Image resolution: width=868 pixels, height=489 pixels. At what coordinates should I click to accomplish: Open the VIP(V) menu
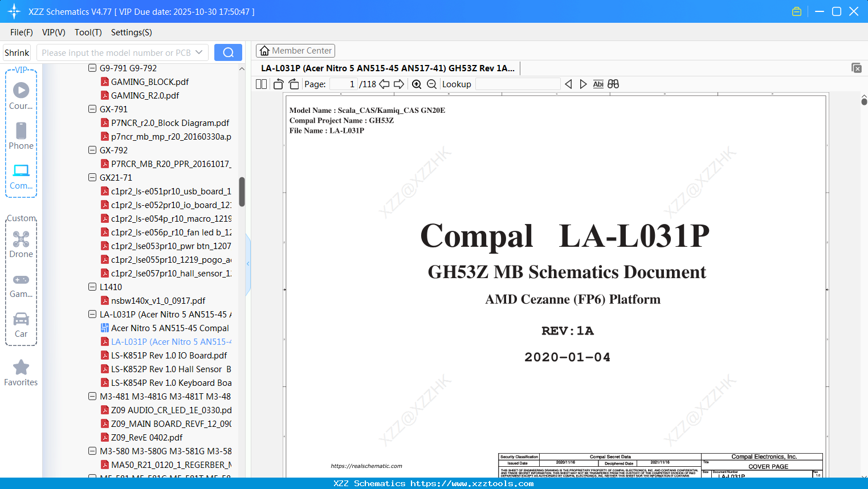pos(54,32)
